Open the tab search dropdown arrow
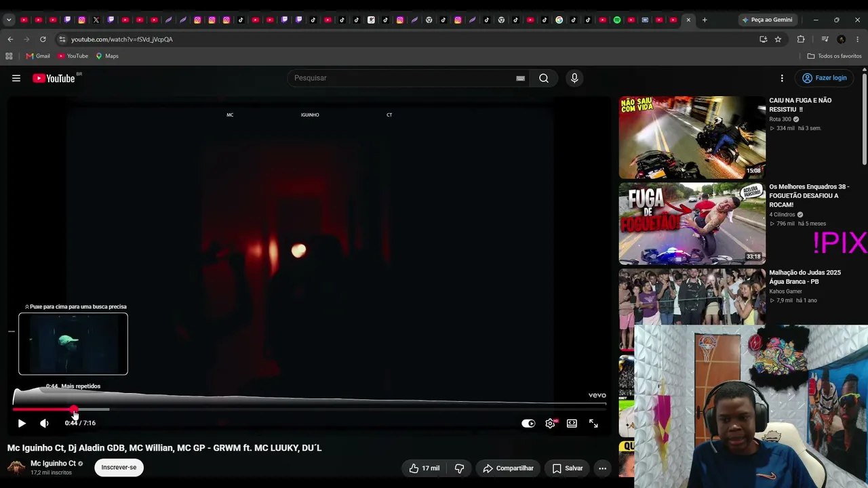The image size is (868, 488). 9,20
